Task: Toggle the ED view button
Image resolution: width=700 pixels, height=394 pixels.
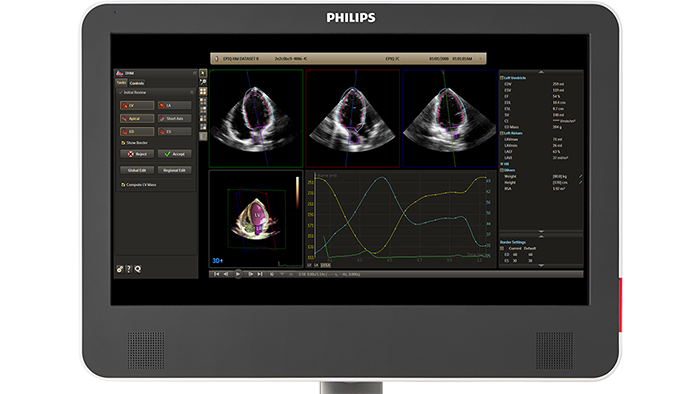Action: pos(137,132)
